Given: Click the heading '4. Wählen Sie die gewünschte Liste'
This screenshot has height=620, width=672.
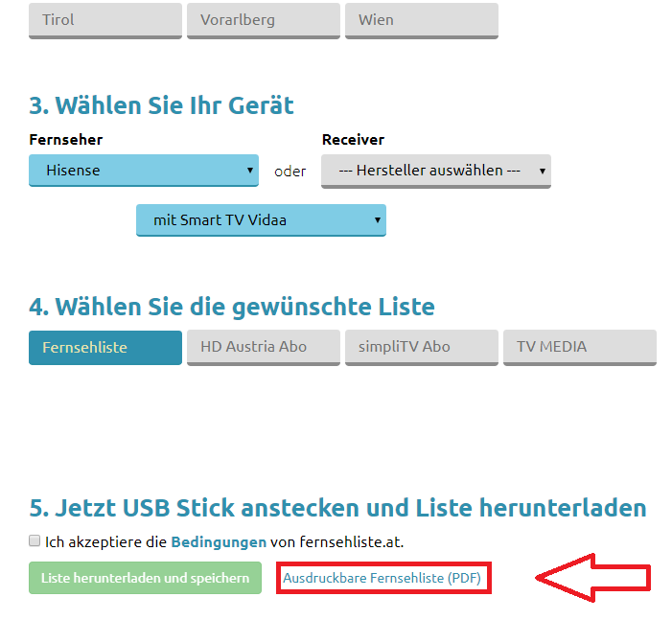Looking at the screenshot, I should tap(232, 308).
